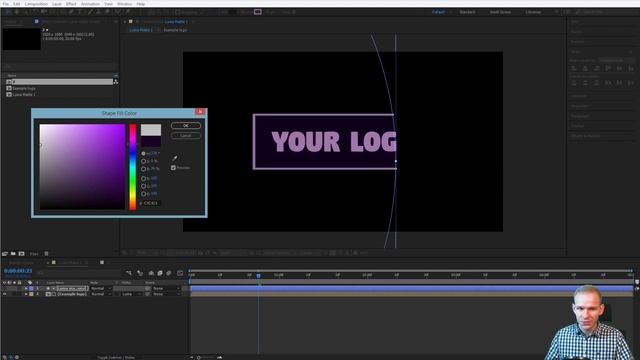640x360 pixels.
Task: Open the Graph Editor
Action: [180, 273]
